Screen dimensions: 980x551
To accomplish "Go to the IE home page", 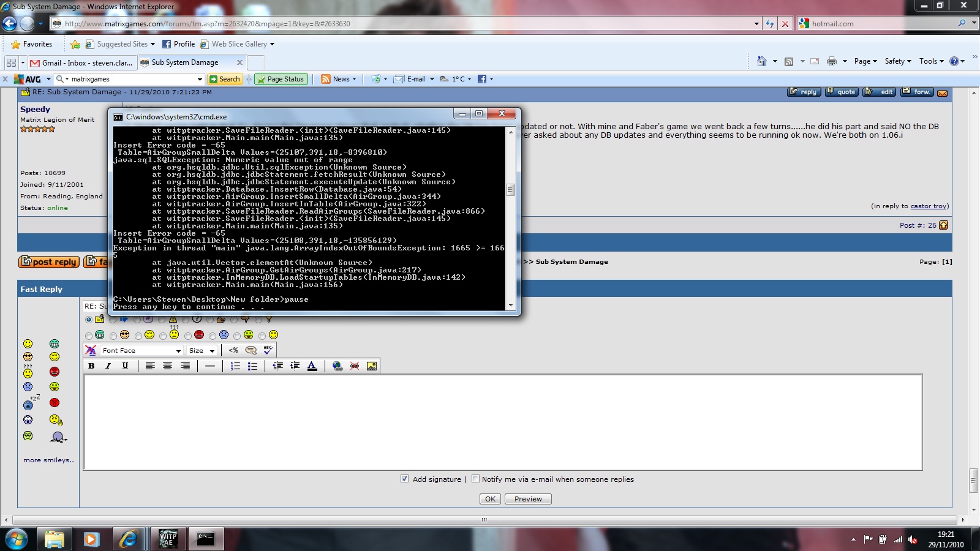I will [x=761, y=61].
